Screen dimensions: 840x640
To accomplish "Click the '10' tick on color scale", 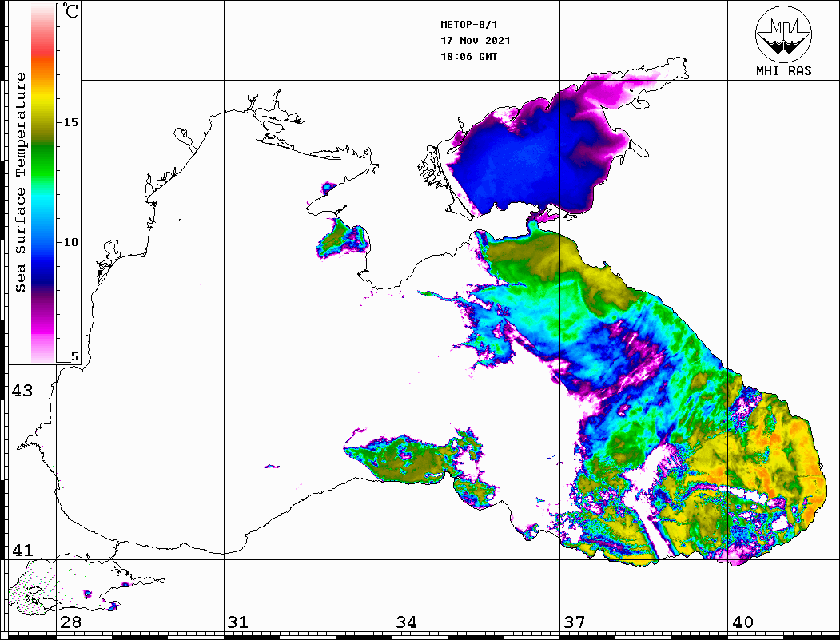I will pos(70,242).
